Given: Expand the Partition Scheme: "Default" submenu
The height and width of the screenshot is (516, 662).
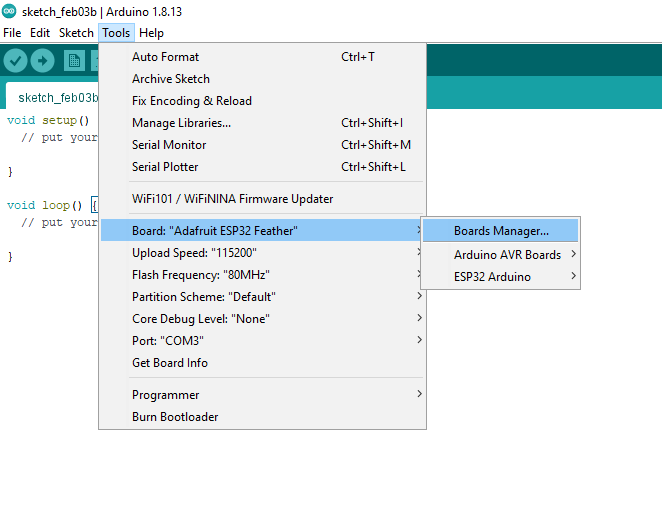Looking at the screenshot, I should [x=262, y=297].
